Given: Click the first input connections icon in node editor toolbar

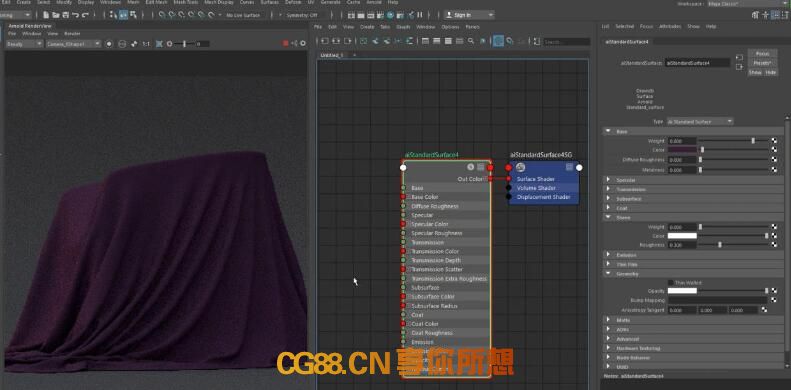Looking at the screenshot, I should pos(325,41).
